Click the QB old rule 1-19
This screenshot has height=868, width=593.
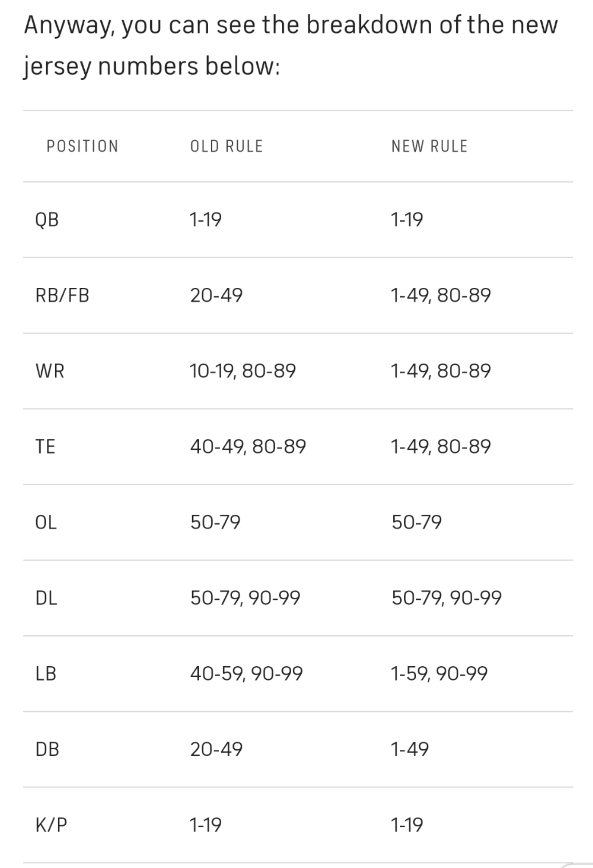pos(206,220)
